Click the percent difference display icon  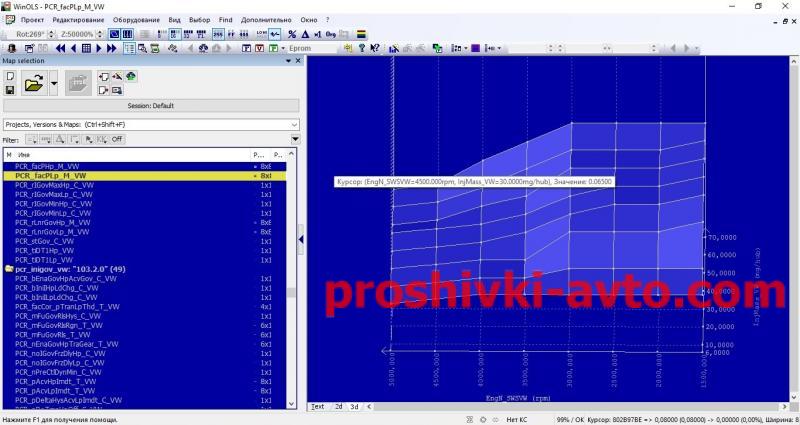point(292,34)
